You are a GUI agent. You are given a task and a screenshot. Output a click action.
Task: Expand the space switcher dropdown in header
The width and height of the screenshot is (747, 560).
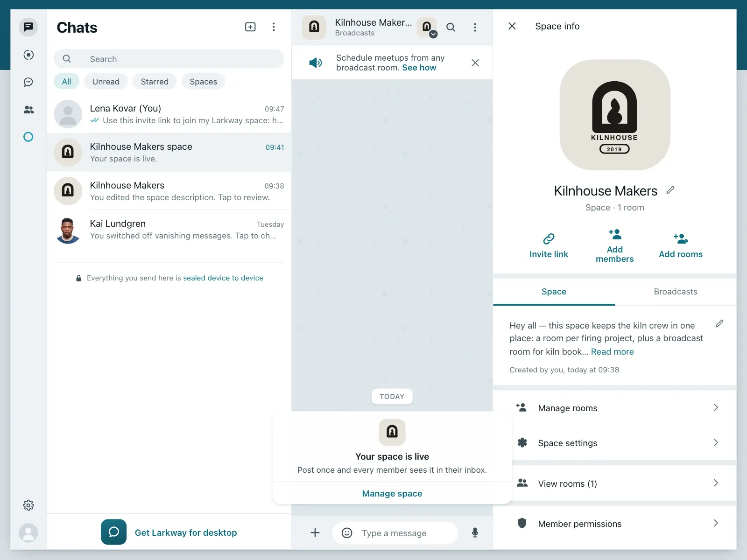click(x=427, y=28)
